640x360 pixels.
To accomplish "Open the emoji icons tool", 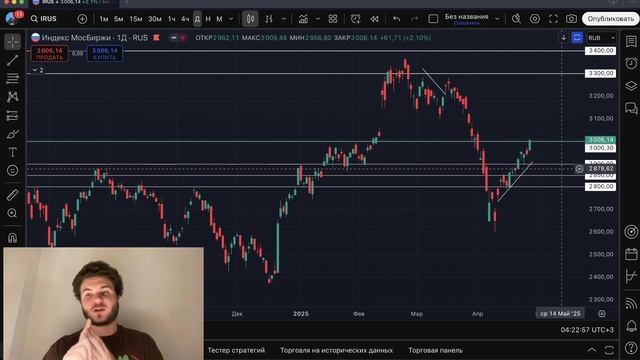I will (x=13, y=170).
